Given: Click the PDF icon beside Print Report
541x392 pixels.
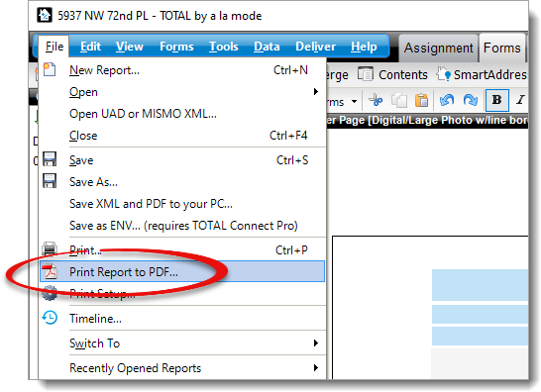Looking at the screenshot, I should 50,271.
